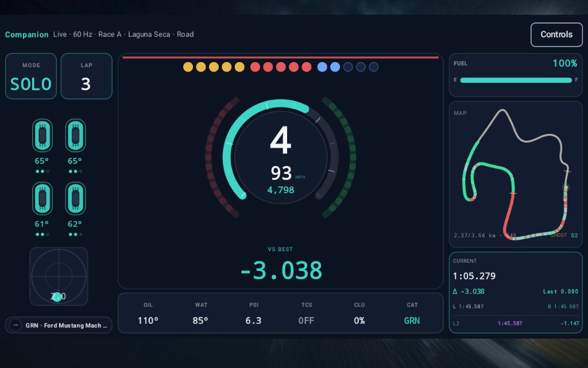This screenshot has height=368, width=588.
Task: Click the 4,798 RPM value
Action: [x=280, y=190]
